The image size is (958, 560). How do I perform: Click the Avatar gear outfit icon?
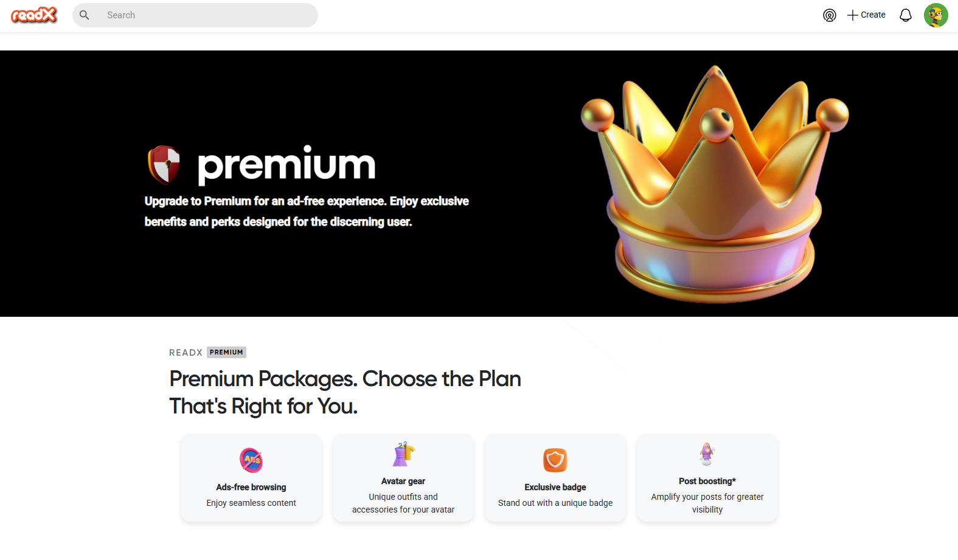403,454
